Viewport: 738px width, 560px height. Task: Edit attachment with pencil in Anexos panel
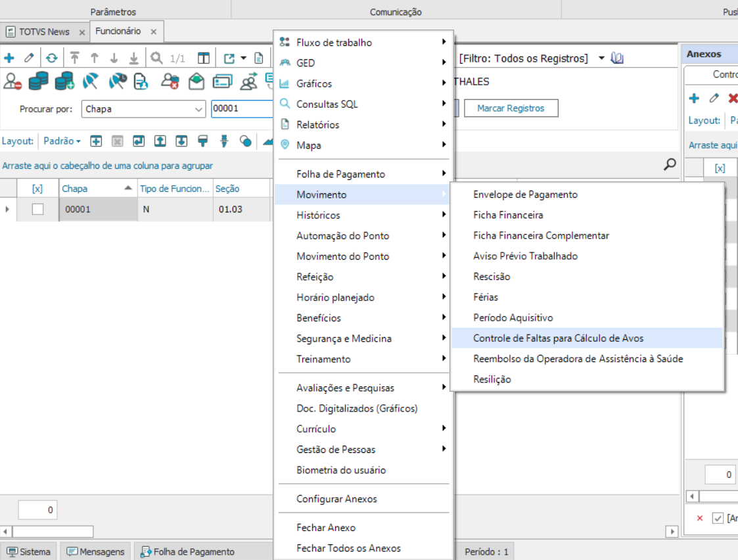coord(714,98)
